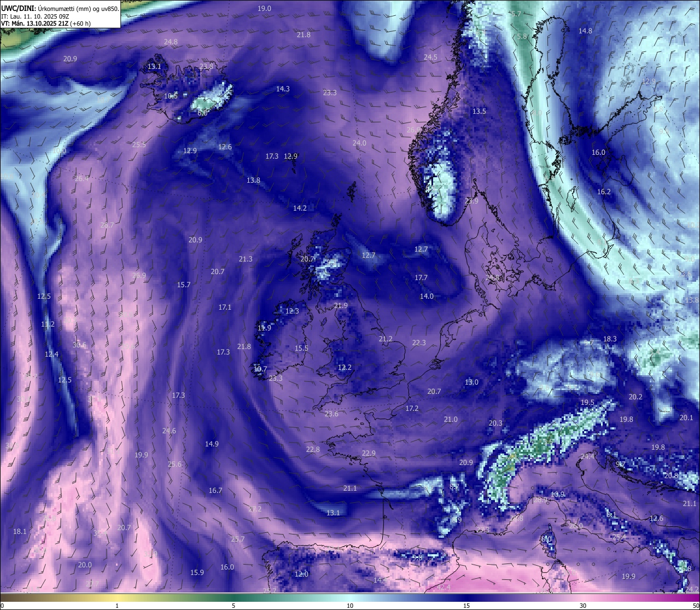The image size is (700, 610).
Task: Click the 25.5 value southwest of Iceland
Action: click(x=139, y=144)
